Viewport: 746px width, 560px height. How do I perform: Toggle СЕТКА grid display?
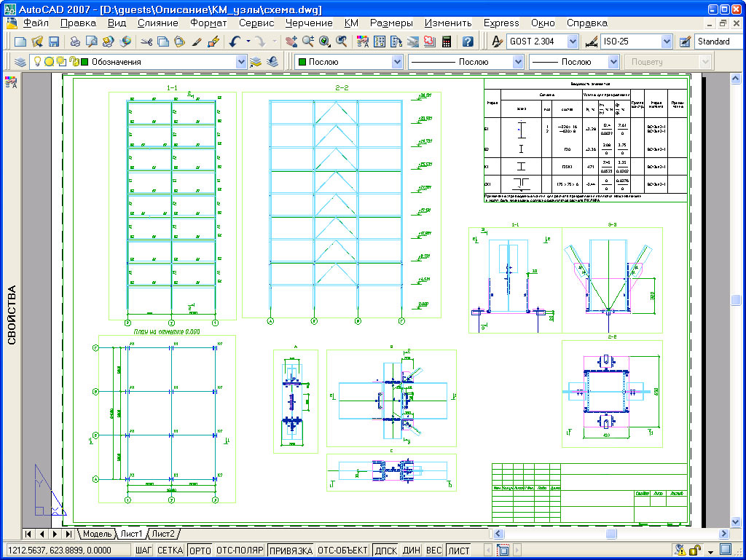170,551
